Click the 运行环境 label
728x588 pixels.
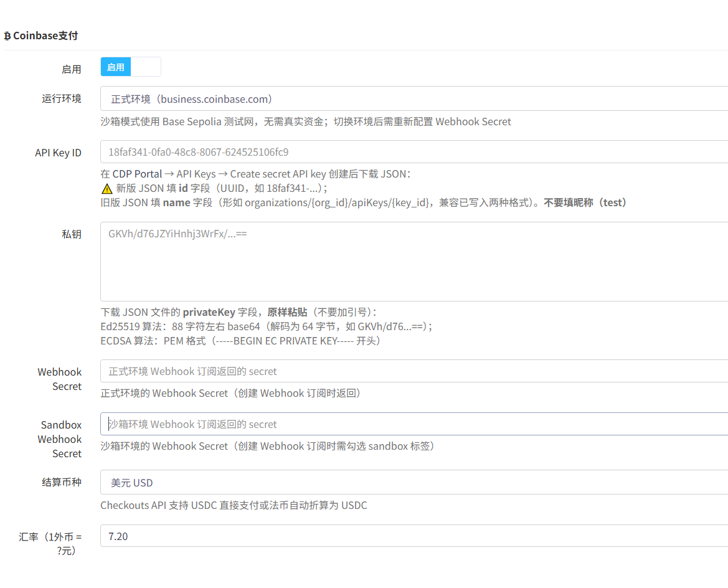[62, 98]
